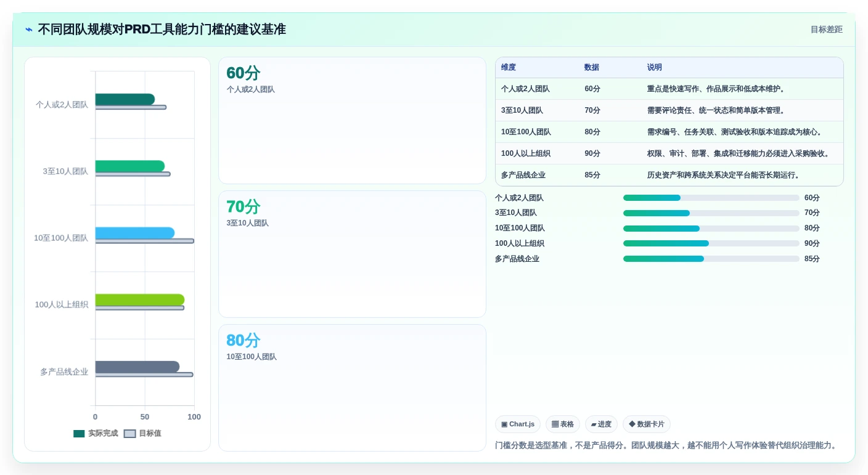The image size is (868, 475).
Task: Click the 数据卡片 tag chip
Action: point(647,424)
